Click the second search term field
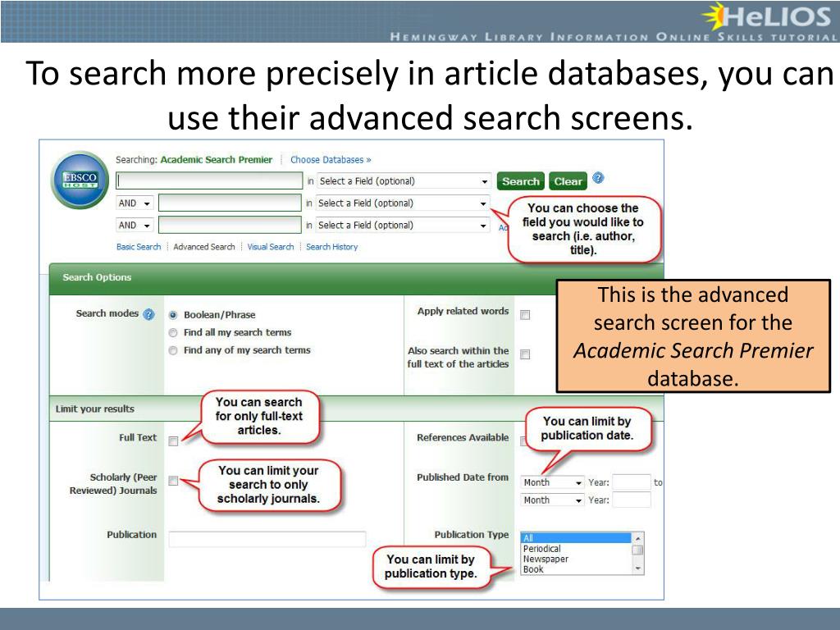Screen dimensions: 840x630 click(230, 203)
